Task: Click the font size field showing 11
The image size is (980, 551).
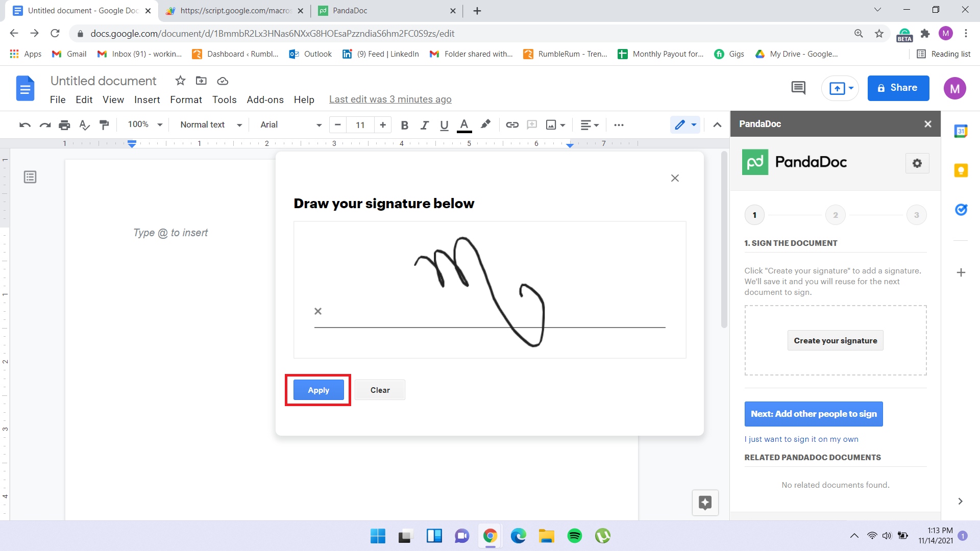Action: [360, 125]
